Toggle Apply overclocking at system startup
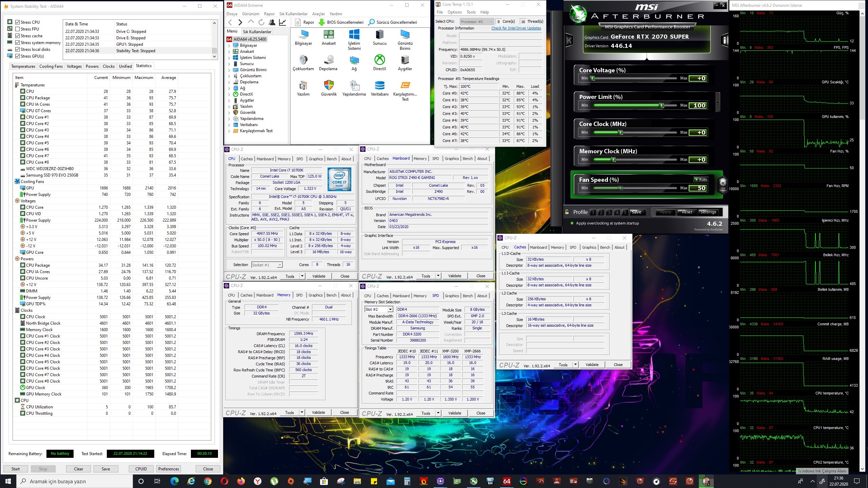 pyautogui.click(x=572, y=223)
